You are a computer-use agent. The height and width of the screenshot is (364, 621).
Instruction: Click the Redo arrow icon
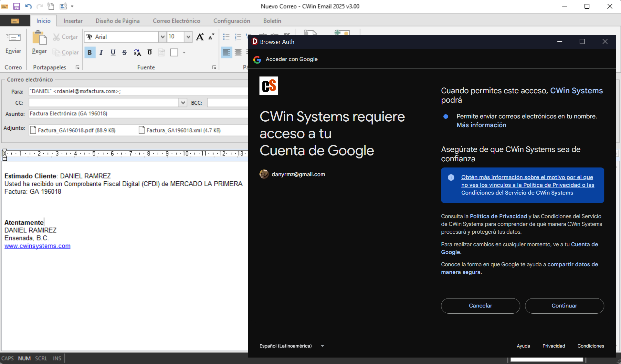click(39, 6)
